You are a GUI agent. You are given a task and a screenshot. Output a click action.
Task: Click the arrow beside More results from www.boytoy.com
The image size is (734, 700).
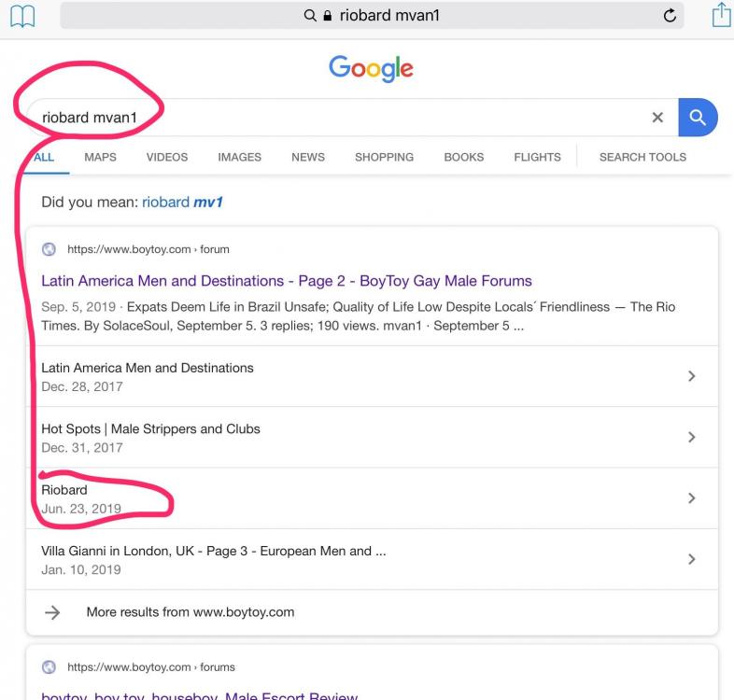53,612
